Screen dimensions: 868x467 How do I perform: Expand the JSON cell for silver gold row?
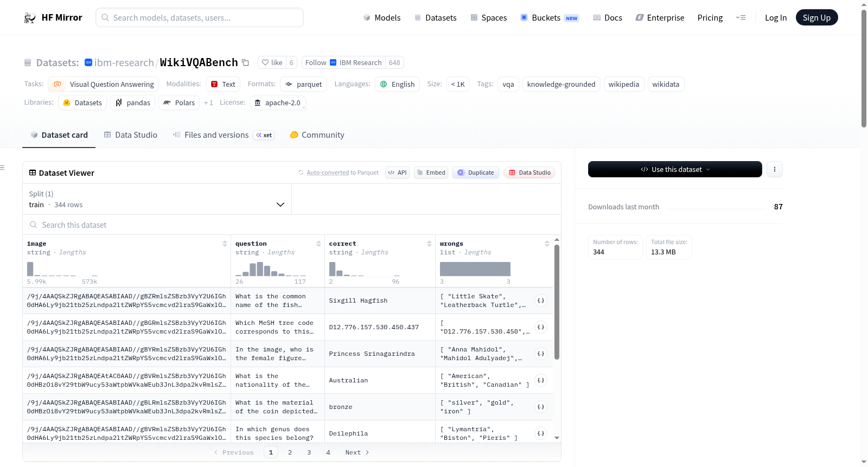pyautogui.click(x=541, y=407)
